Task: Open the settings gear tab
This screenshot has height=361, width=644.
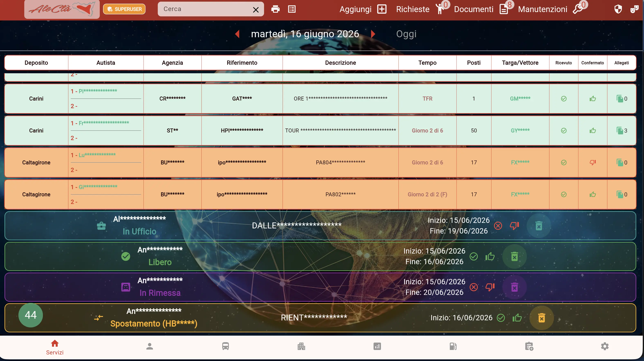Action: (605, 346)
